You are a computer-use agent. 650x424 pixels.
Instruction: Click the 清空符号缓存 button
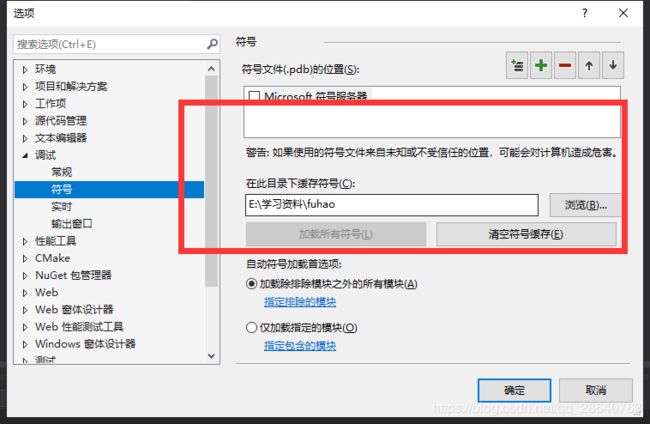pos(526,234)
